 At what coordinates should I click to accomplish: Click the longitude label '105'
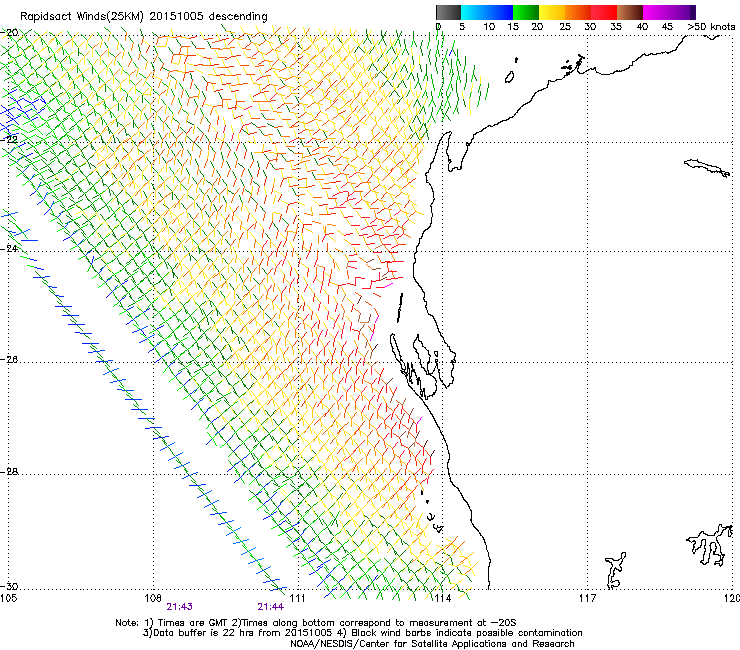9,599
